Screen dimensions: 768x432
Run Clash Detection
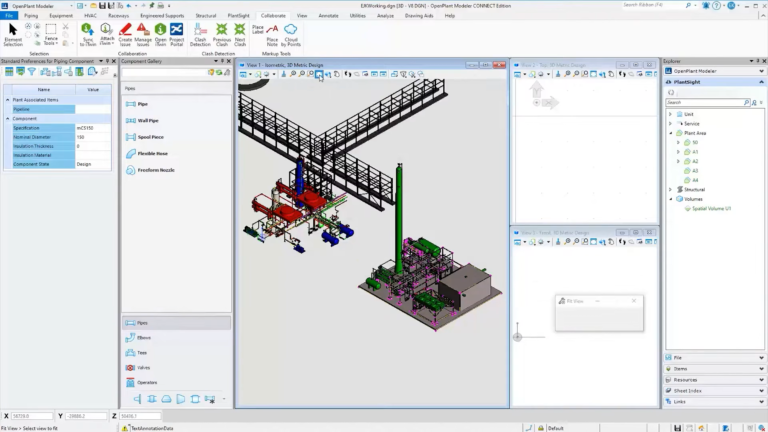tap(200, 34)
